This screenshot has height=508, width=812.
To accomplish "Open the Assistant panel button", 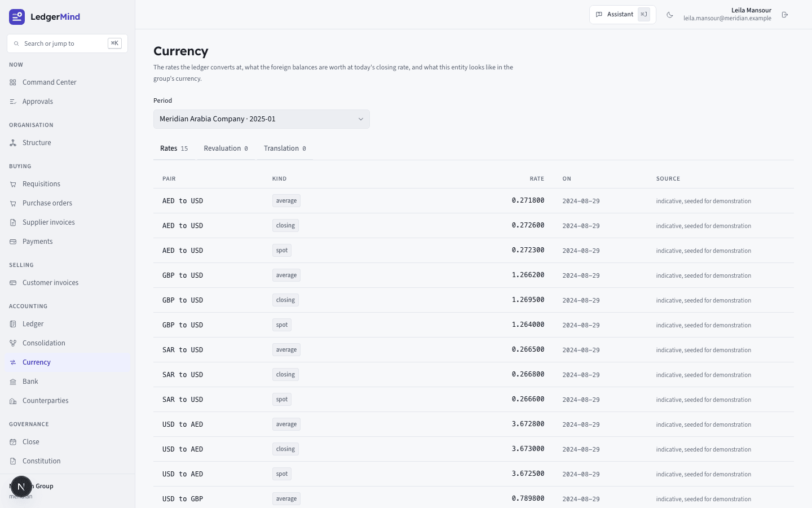I will coord(623,15).
